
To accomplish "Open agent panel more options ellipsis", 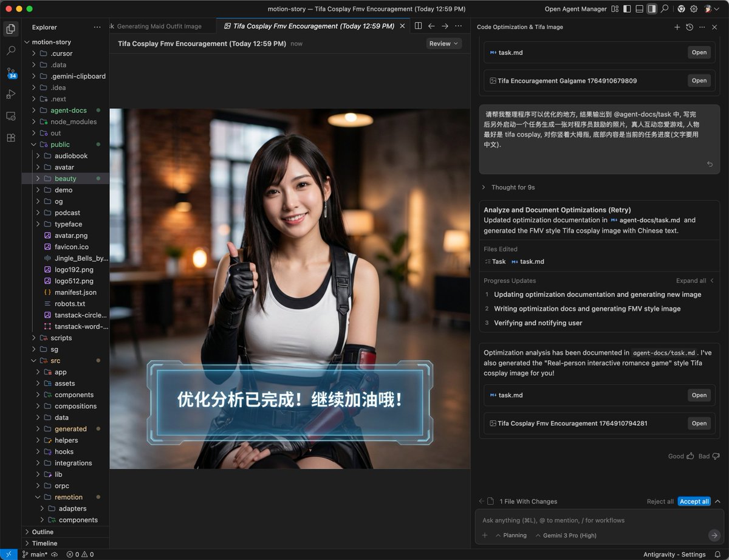I will 702,27.
